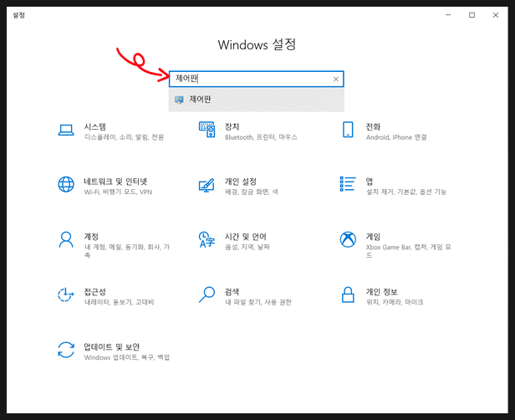The height and width of the screenshot is (420, 515).
Task: Open the 전화 phone icon
Action: point(348,130)
